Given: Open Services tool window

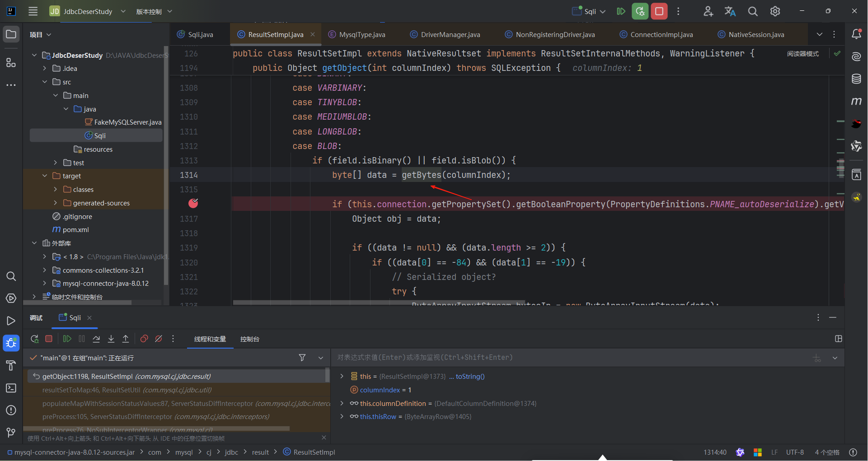Looking at the screenshot, I should tap(11, 298).
